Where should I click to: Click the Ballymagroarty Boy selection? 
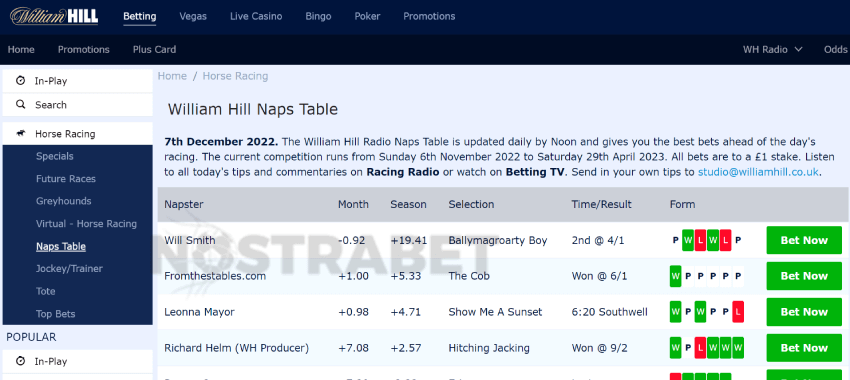[498, 240]
